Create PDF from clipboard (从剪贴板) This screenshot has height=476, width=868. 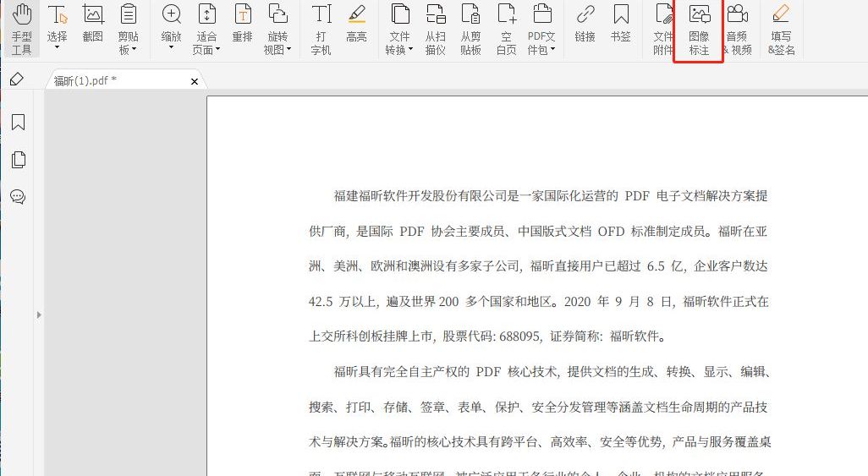click(x=470, y=29)
